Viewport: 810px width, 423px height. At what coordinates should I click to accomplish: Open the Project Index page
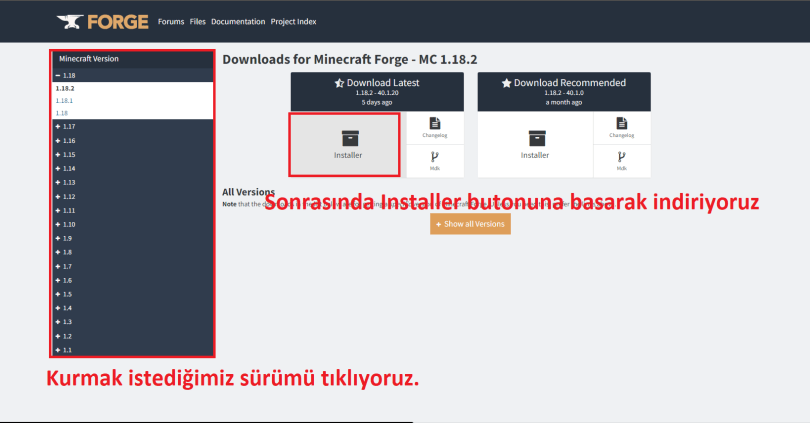pos(293,22)
